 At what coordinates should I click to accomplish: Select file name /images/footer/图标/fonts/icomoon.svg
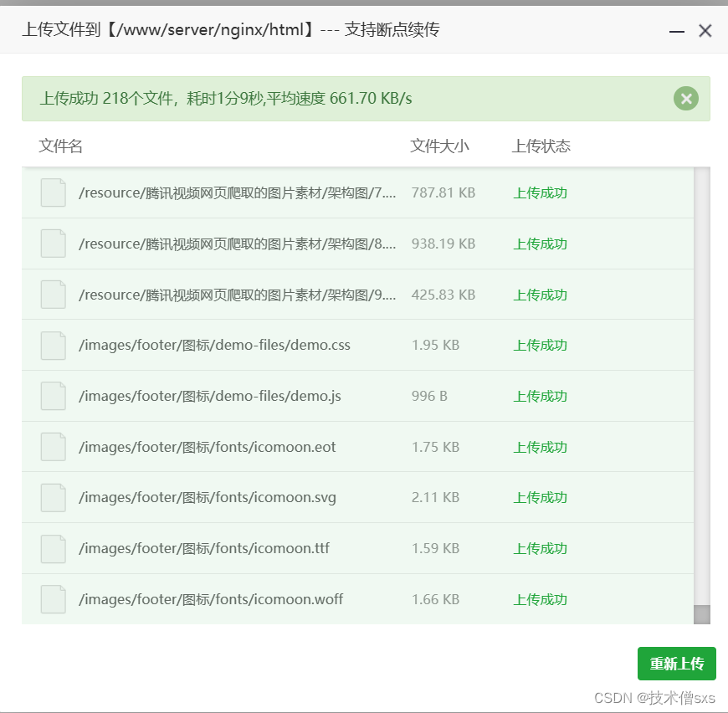tap(207, 498)
